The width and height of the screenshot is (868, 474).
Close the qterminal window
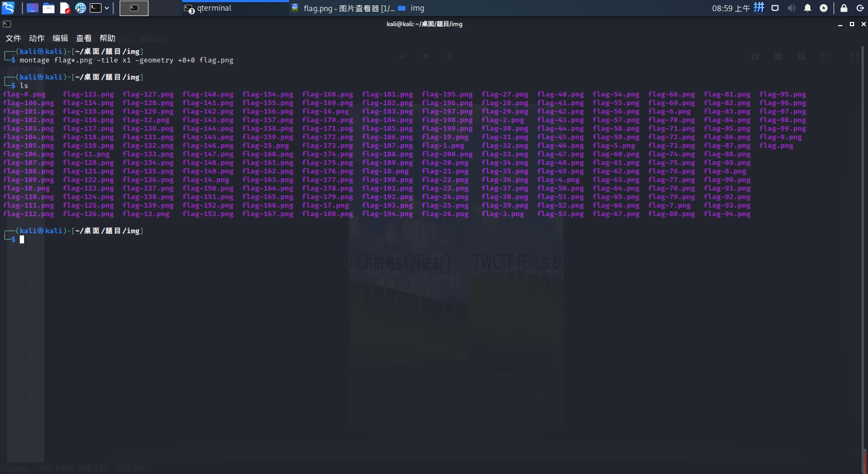point(864,24)
